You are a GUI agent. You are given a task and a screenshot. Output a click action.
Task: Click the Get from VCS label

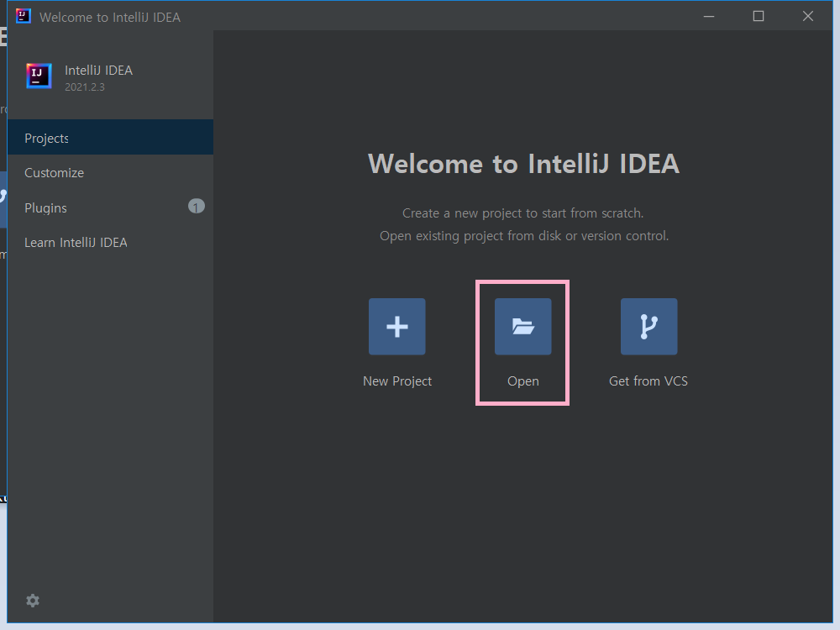(x=648, y=381)
